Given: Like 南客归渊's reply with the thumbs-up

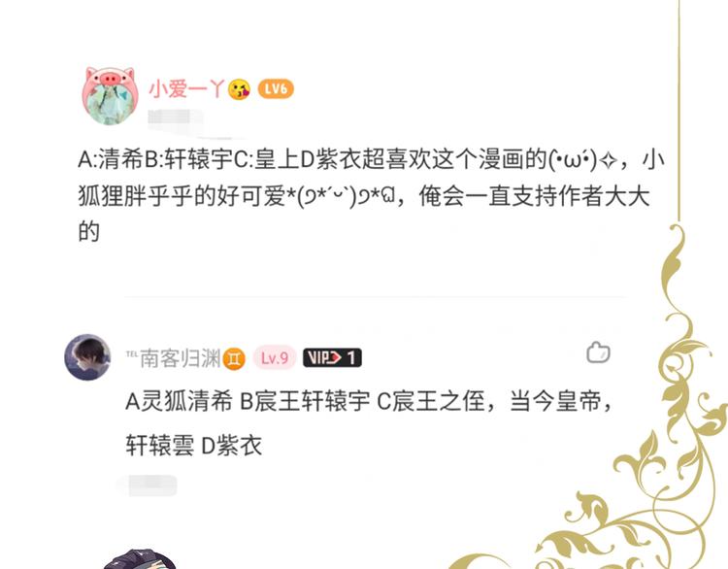Looking at the screenshot, I should [599, 352].
